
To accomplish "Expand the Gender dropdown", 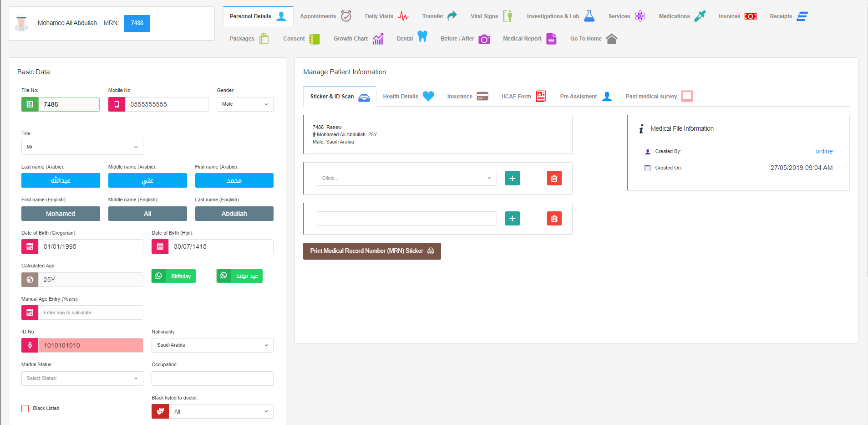I will tap(245, 104).
